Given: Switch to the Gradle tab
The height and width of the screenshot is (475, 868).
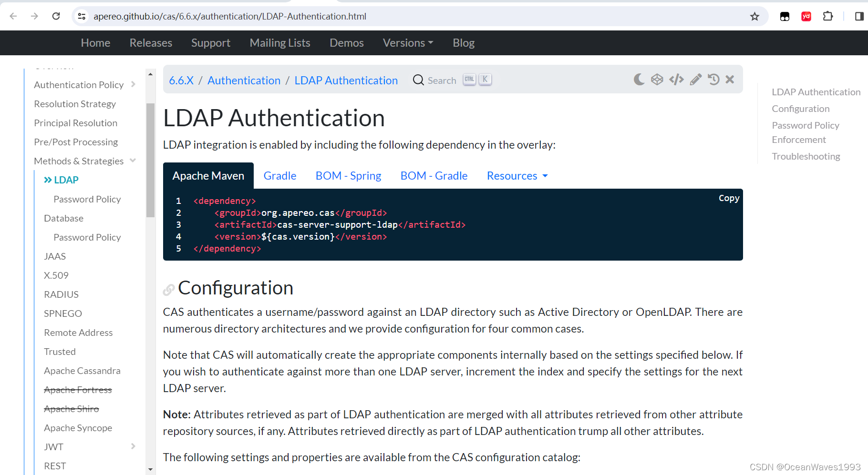Looking at the screenshot, I should point(280,176).
